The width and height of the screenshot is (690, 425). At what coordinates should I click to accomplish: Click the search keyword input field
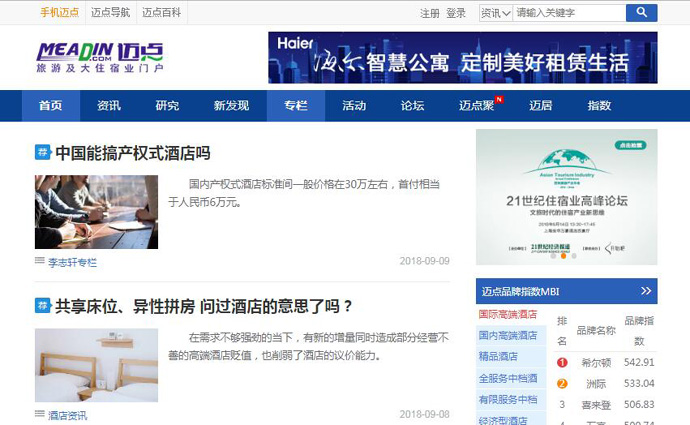click(x=568, y=13)
